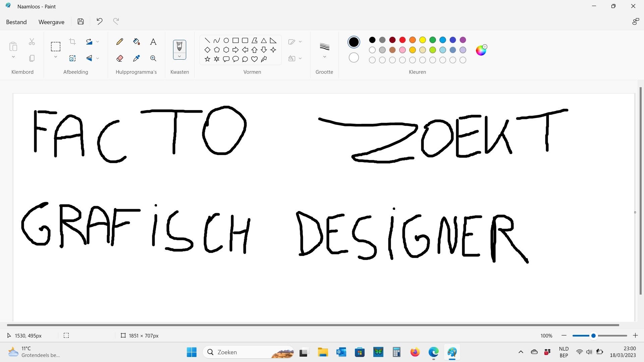This screenshot has height=362, width=644.
Task: Select the Fill bucket tool
Action: [136, 42]
